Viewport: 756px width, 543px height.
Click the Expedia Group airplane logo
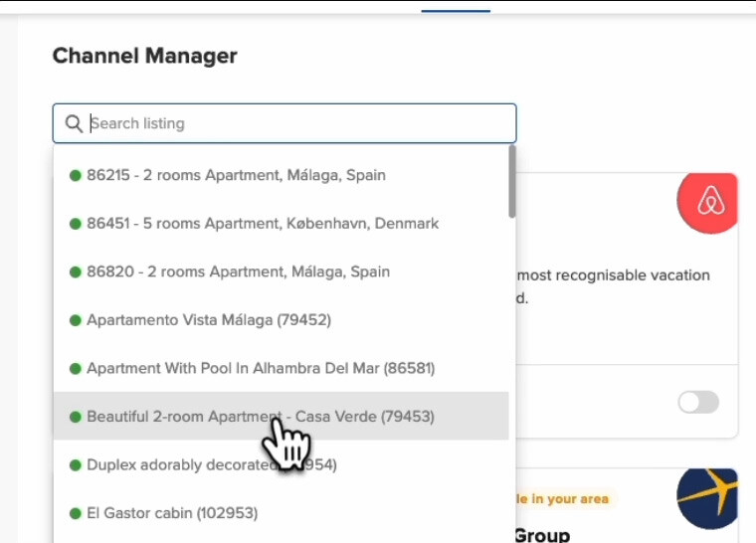coord(708,498)
